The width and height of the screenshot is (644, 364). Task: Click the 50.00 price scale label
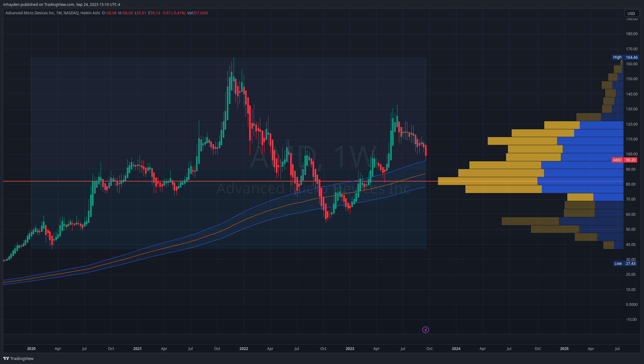click(631, 229)
